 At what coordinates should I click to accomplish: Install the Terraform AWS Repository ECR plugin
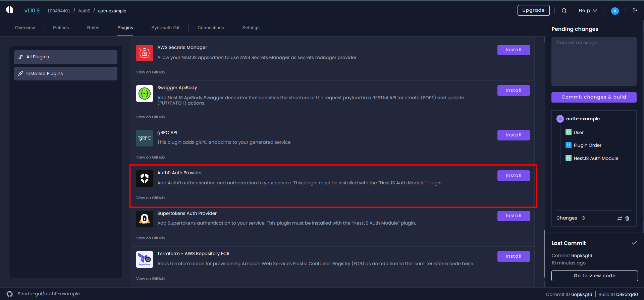coord(514,256)
